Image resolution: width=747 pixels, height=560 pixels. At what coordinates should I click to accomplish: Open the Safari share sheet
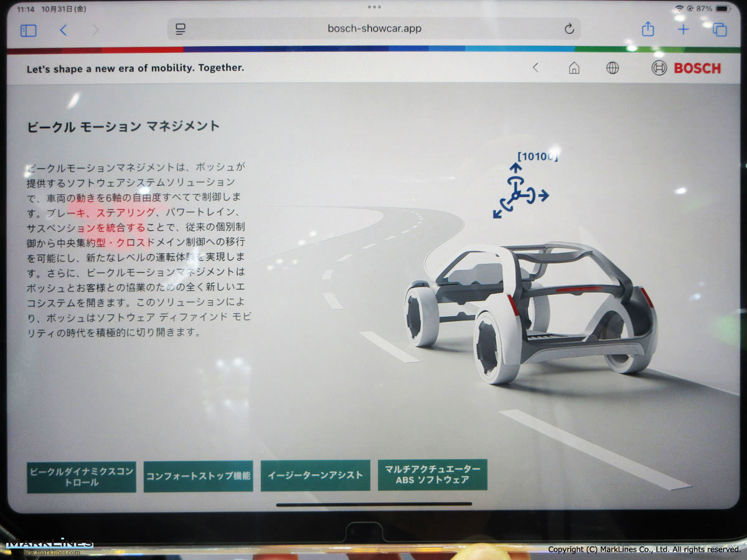647,29
